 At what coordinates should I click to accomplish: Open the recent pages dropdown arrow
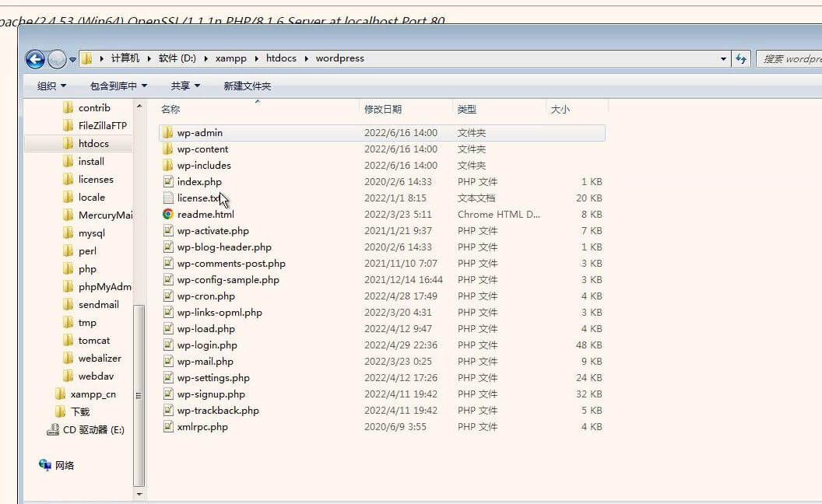coord(73,59)
